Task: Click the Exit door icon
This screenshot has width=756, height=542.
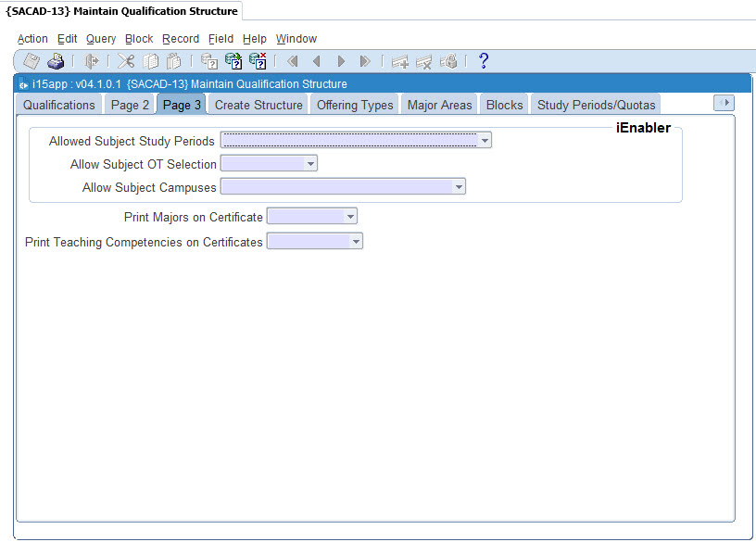Action: [x=92, y=62]
